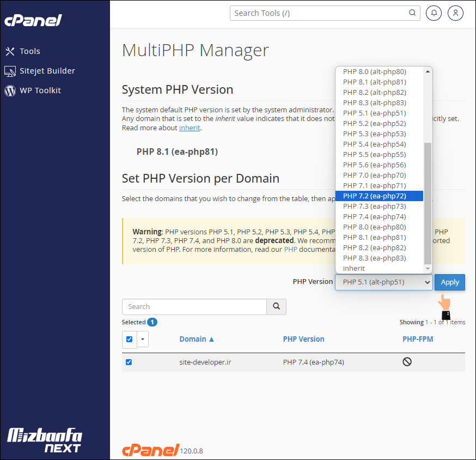Sort table by Domain column header
The image size is (476, 460).
[197, 339]
